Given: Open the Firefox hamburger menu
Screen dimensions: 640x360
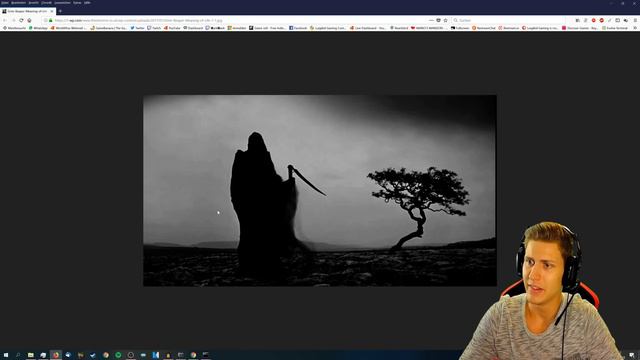Looking at the screenshot, I should [635, 20].
